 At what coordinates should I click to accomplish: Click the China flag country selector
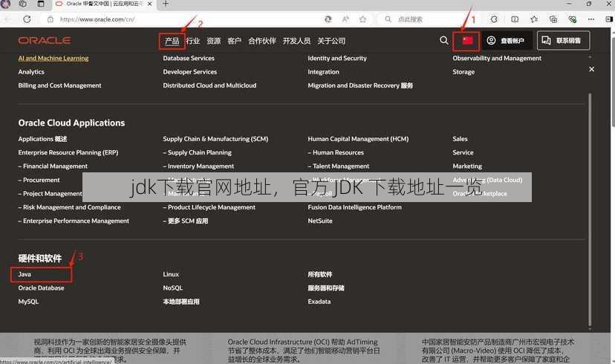click(466, 40)
